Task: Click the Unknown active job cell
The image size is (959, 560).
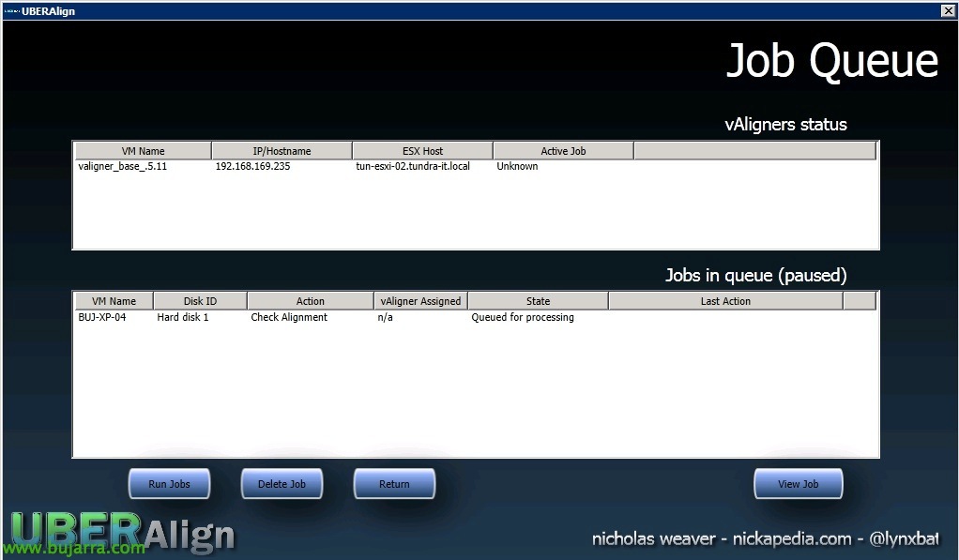Action: point(517,166)
